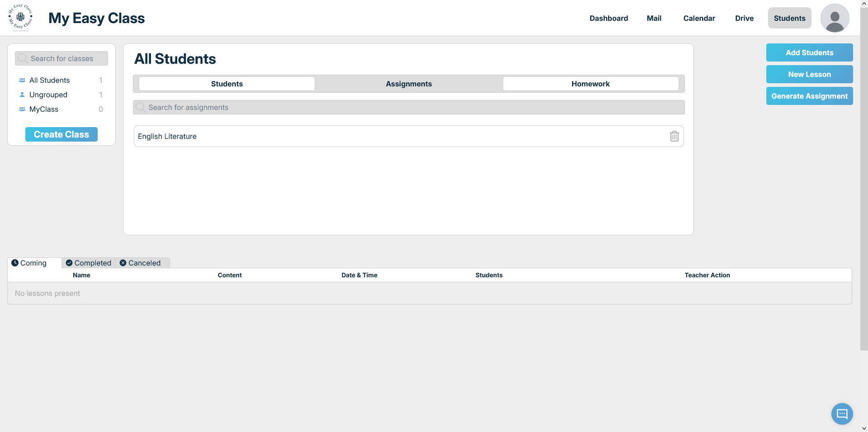Click the magnifier icon in assignments search
Screen dimensions: 868x432
(x=141, y=107)
